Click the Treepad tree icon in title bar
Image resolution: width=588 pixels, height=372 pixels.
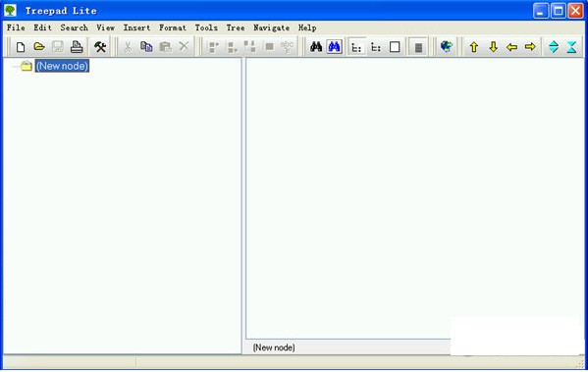tap(11, 10)
